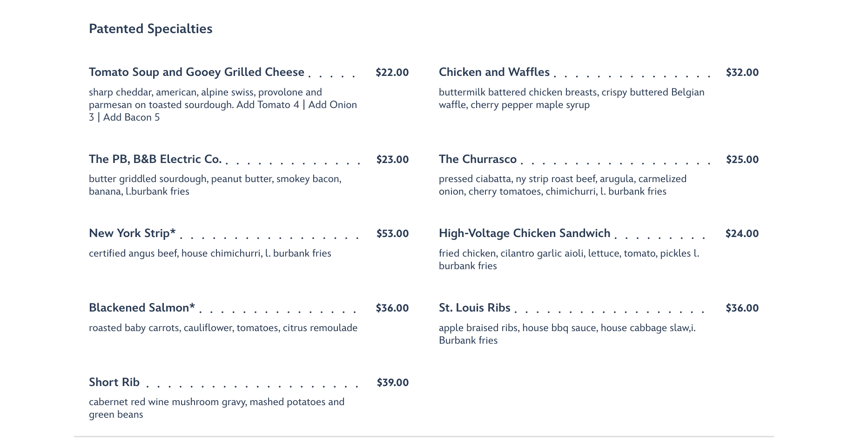Click the New York Strip title
This screenshot has width=868, height=441.
pos(132,233)
